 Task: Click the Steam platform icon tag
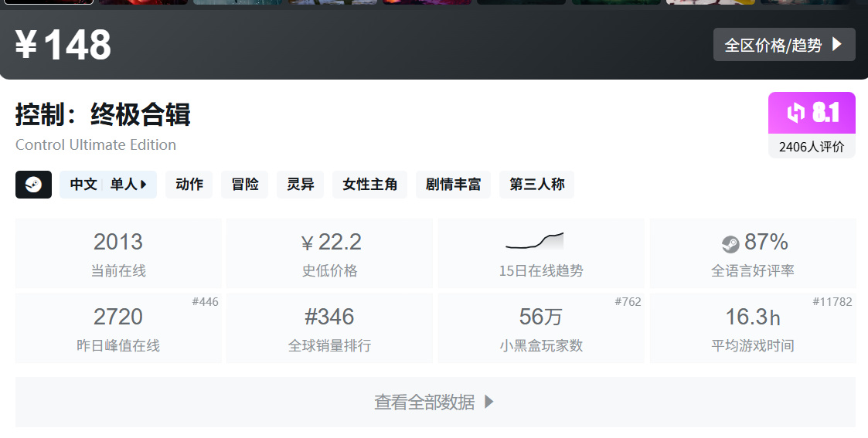33,184
